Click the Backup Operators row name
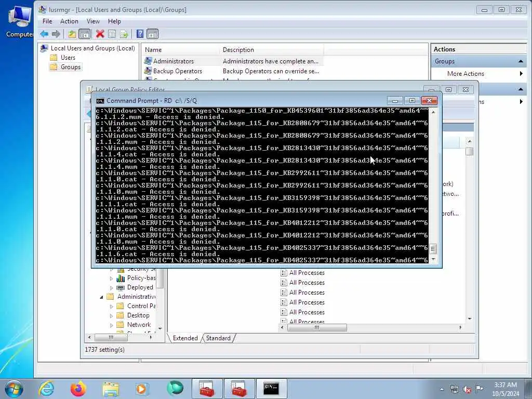 click(178, 71)
